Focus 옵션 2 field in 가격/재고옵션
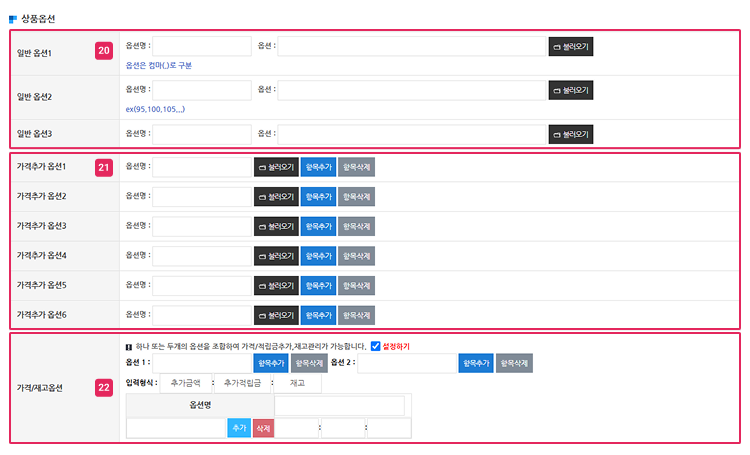The width and height of the screenshot is (750, 455). click(x=407, y=363)
